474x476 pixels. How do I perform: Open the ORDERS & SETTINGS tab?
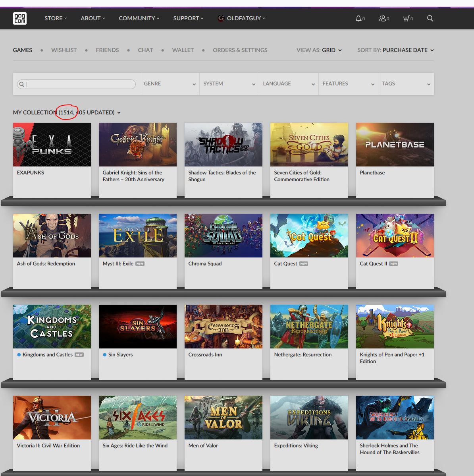coord(240,50)
